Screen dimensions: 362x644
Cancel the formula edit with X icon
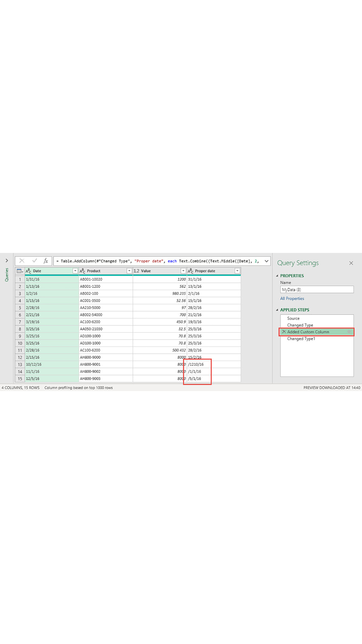tap(22, 261)
